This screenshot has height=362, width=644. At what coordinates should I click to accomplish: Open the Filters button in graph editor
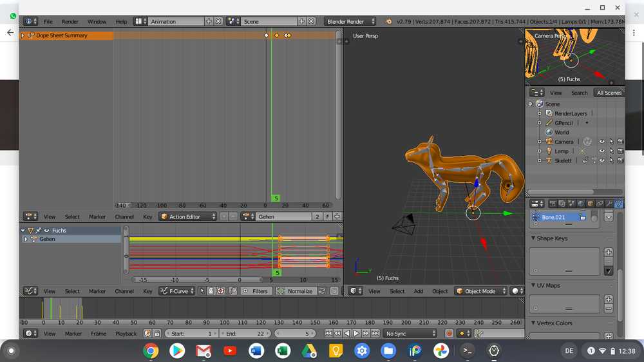(x=256, y=291)
